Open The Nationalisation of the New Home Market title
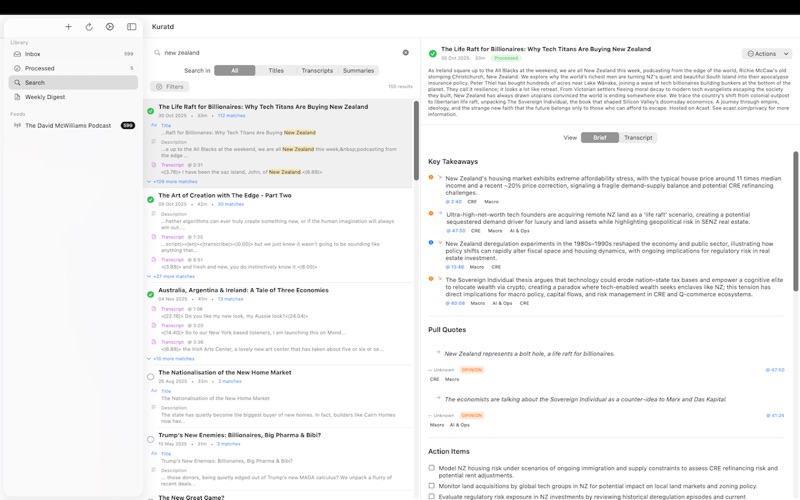 (225, 372)
